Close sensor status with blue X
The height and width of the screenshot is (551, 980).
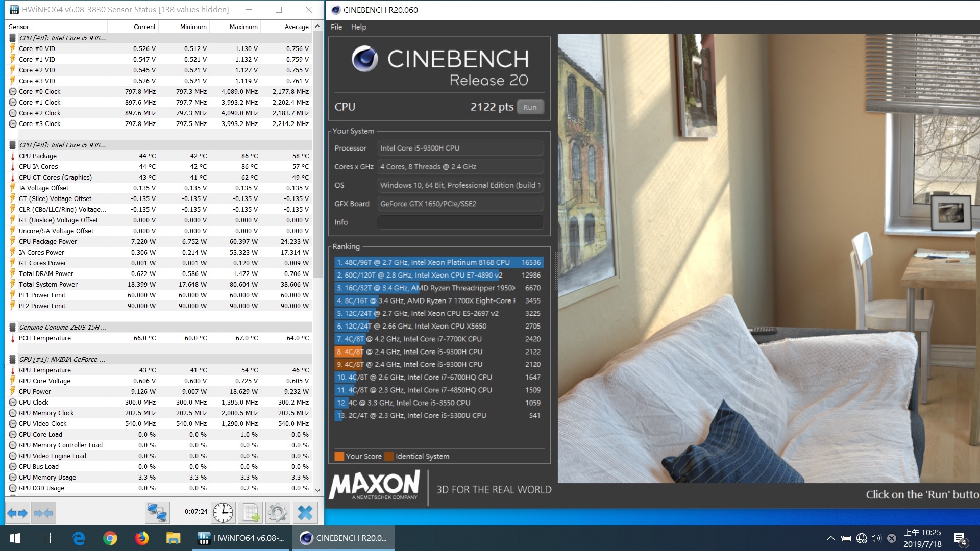(x=305, y=513)
